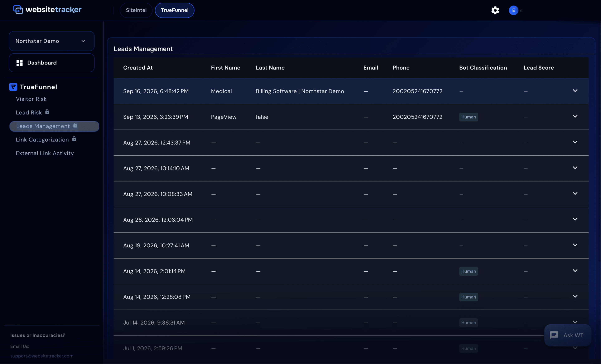Click the Phone column header

[x=401, y=68]
